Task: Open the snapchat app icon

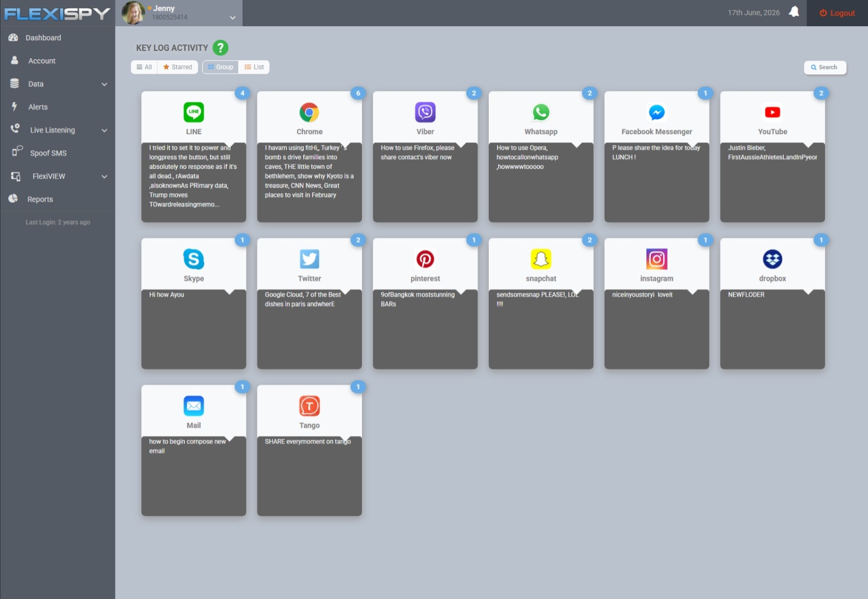Action: pyautogui.click(x=541, y=259)
